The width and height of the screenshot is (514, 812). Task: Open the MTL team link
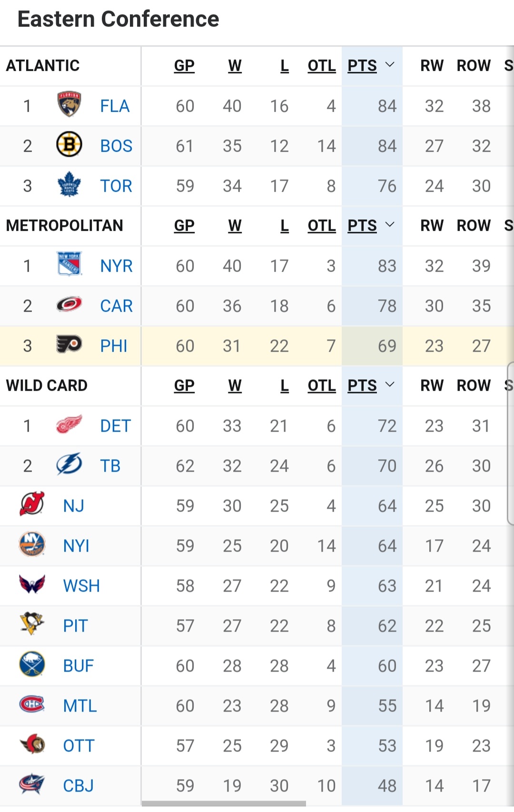pyautogui.click(x=80, y=706)
